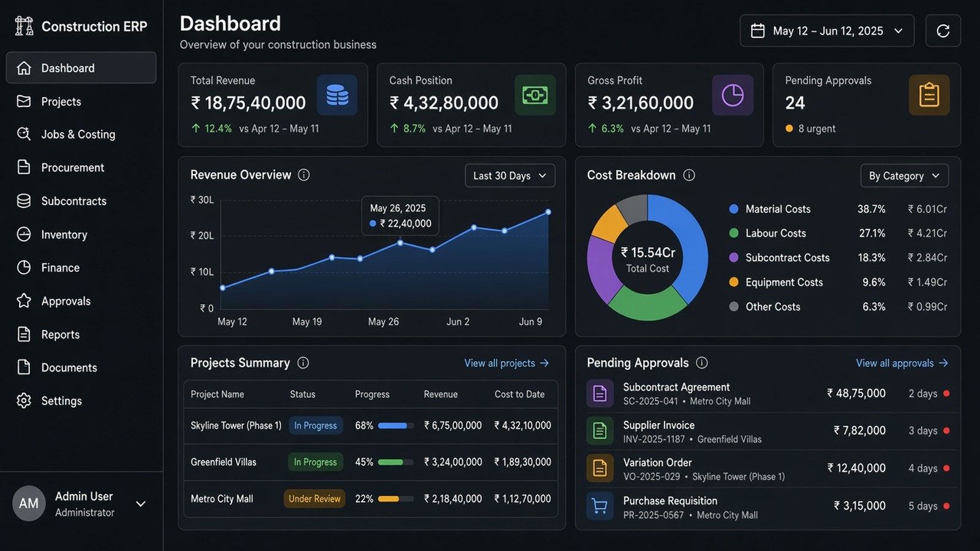Click the Projects envelope icon in sidebar
980x551 pixels.
click(x=24, y=101)
